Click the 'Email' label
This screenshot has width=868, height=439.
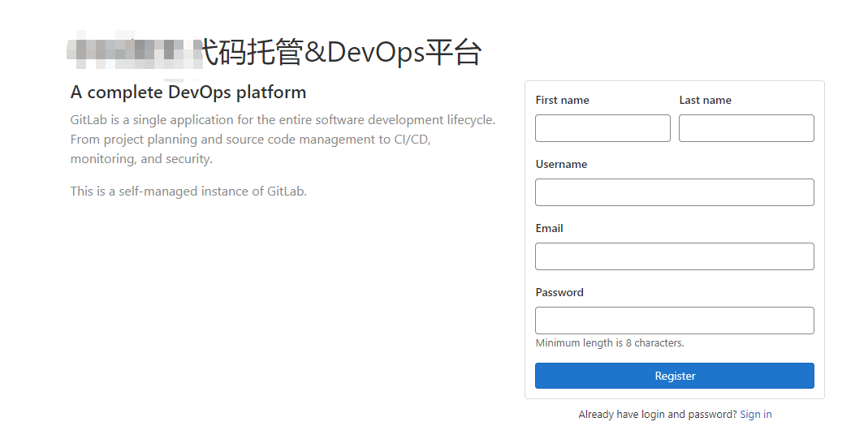(x=549, y=228)
